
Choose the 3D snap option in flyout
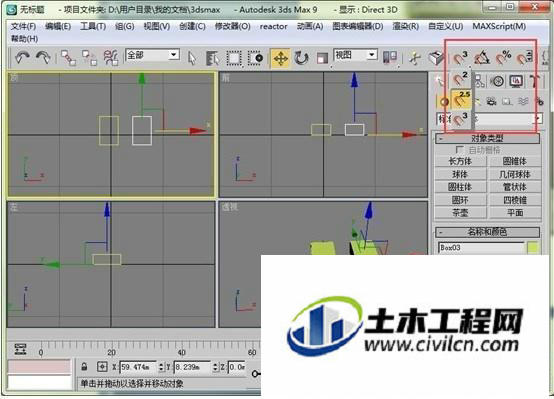tap(460, 120)
